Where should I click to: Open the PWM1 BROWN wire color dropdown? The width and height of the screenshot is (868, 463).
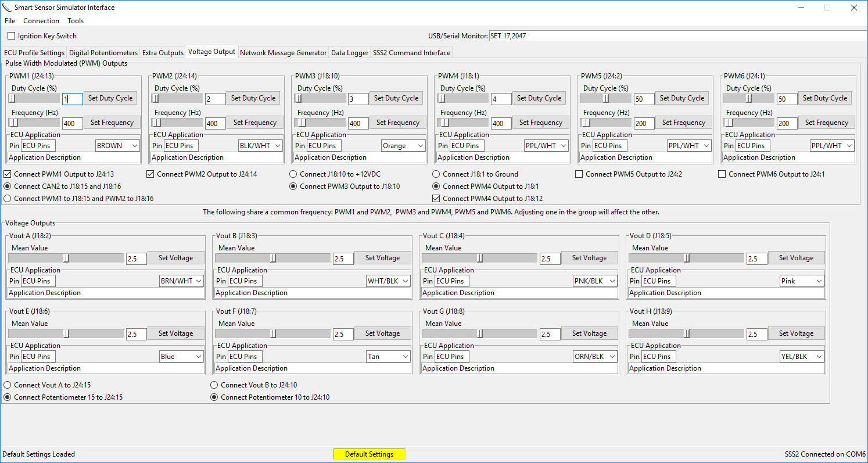click(117, 146)
